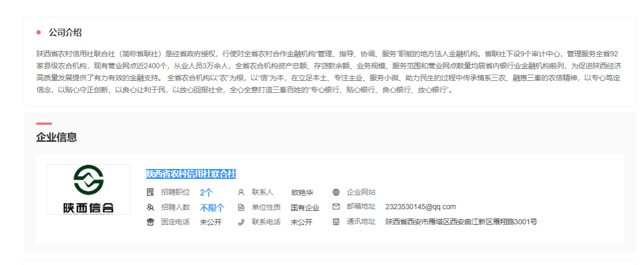Click the 招聘人数 label
Viewport: 644px width, 265px height.
click(x=175, y=207)
